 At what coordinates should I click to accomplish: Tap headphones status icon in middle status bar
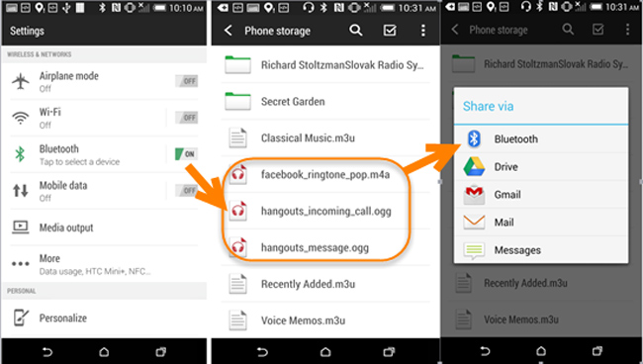pos(308,7)
